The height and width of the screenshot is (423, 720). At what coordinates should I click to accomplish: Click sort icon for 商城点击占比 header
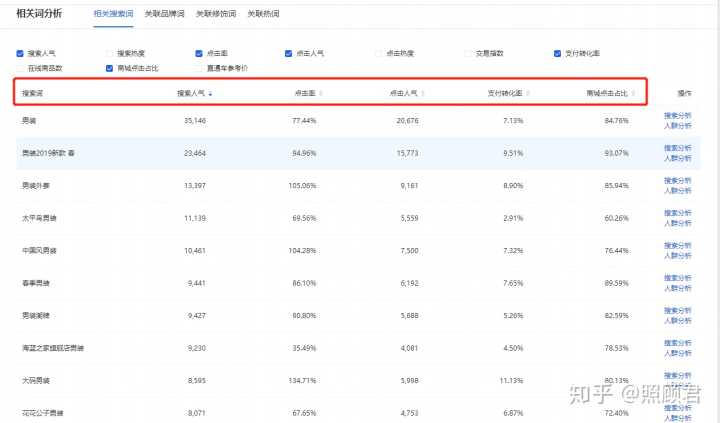(634, 94)
